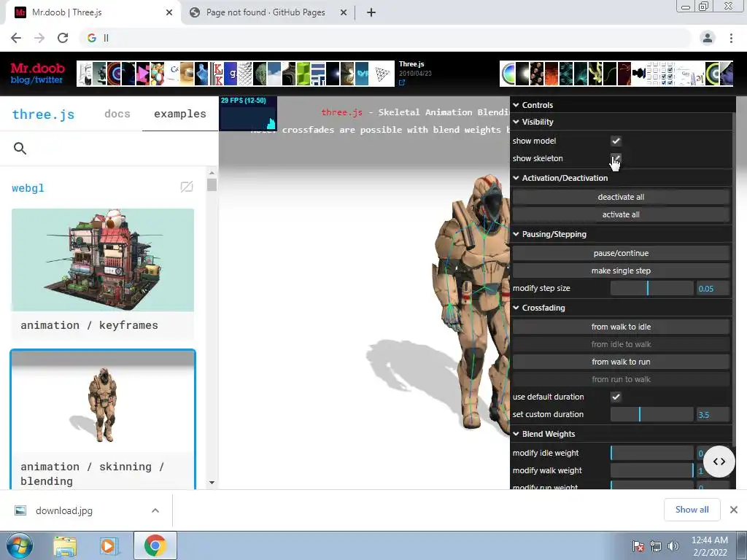This screenshot has height=560, width=747.
Task: Click the Three.js triangle mesh project thumbnail
Action: pos(382,74)
